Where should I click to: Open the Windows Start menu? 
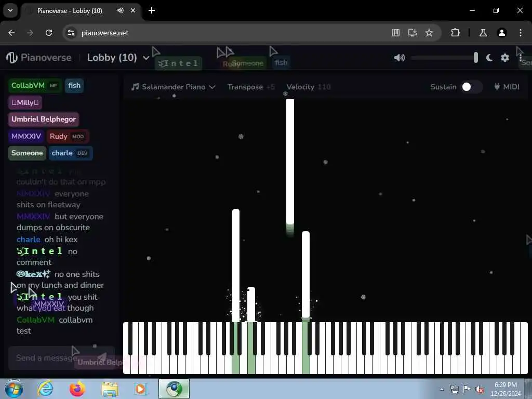(14, 389)
